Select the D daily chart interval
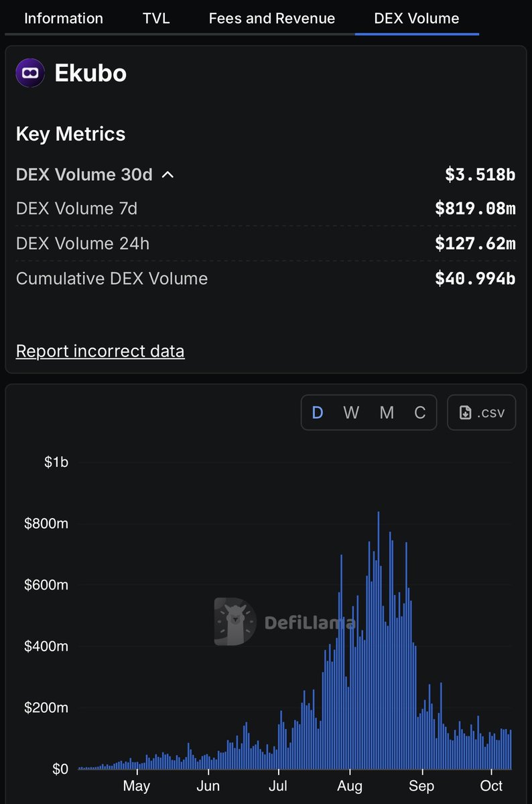 (318, 412)
